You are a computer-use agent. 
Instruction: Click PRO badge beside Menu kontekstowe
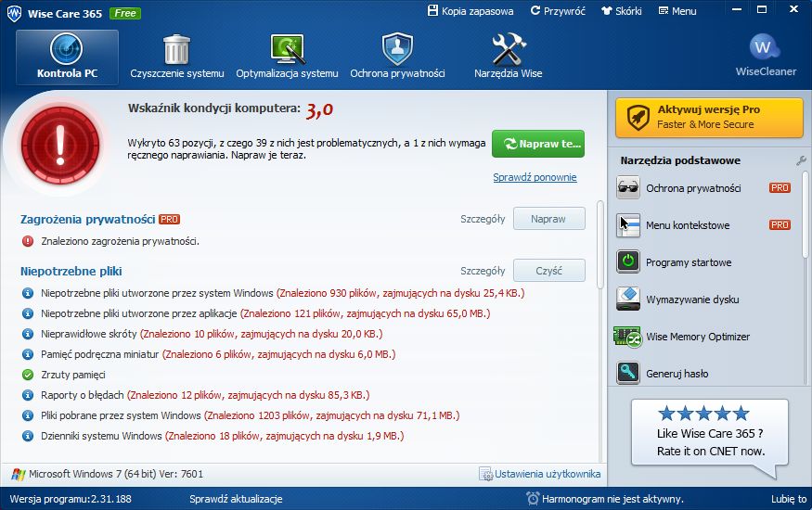point(780,225)
